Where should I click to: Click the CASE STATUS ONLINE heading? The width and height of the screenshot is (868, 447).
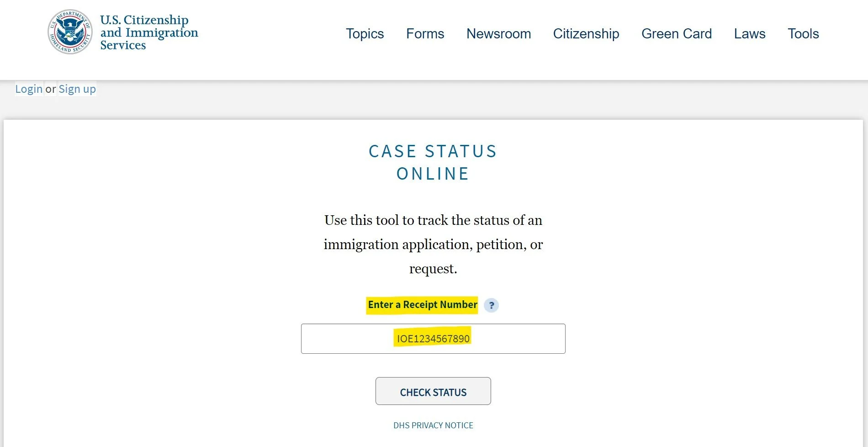tap(433, 162)
